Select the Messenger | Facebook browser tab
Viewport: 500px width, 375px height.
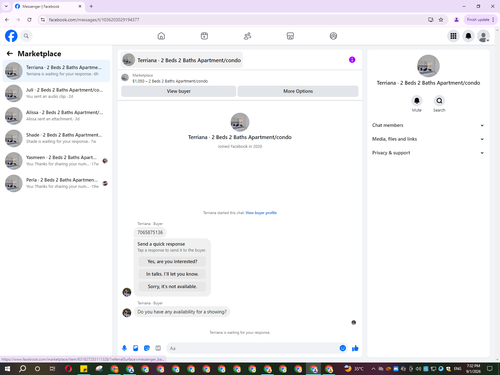pyautogui.click(x=48, y=6)
